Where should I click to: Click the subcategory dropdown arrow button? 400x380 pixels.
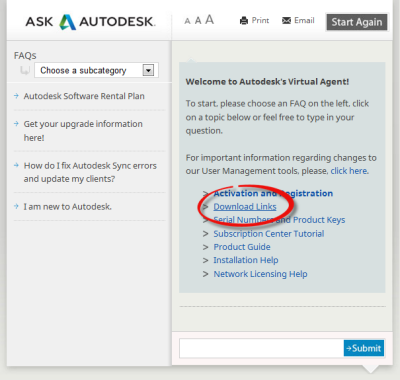click(148, 70)
